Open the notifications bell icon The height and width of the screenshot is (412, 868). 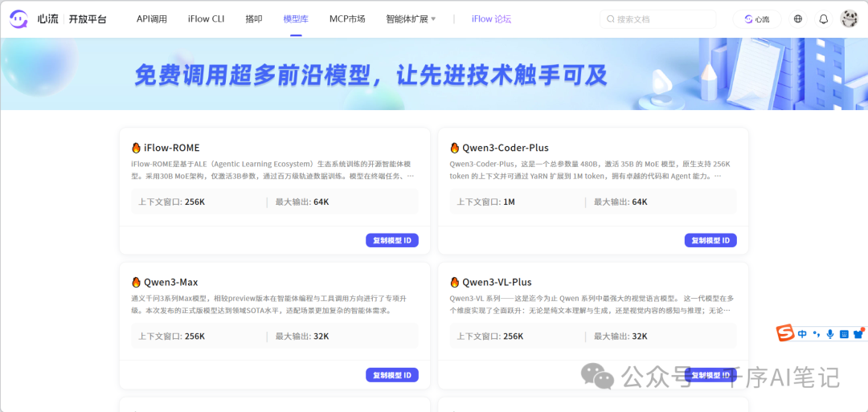point(824,19)
